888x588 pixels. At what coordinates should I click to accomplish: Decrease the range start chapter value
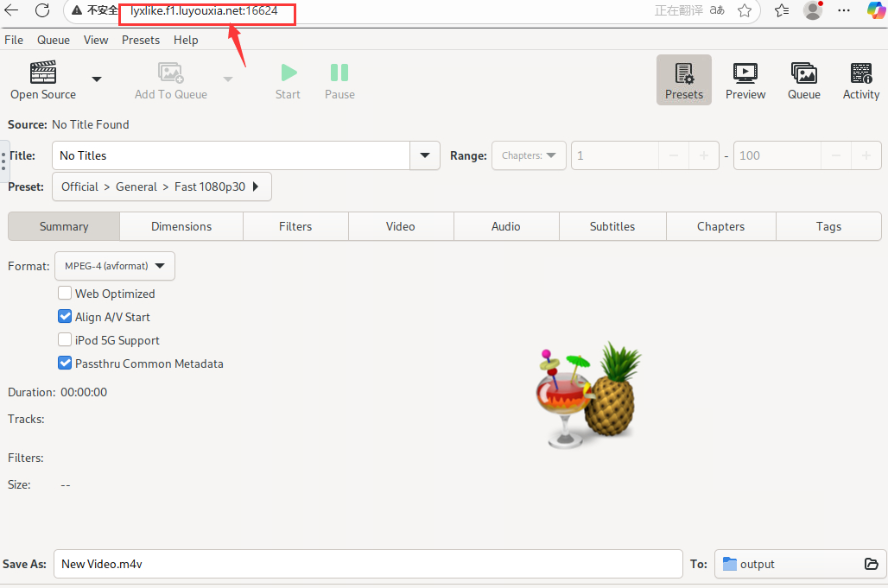[674, 155]
